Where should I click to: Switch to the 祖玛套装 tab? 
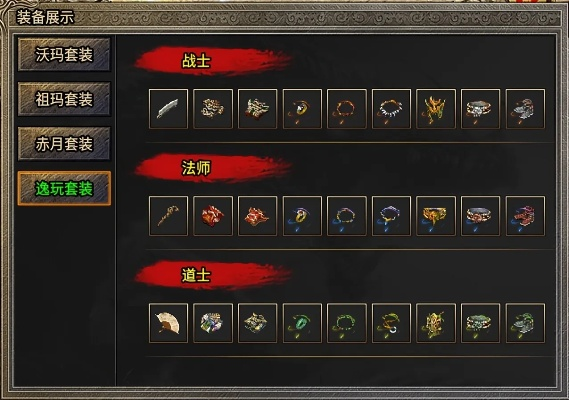(64, 99)
